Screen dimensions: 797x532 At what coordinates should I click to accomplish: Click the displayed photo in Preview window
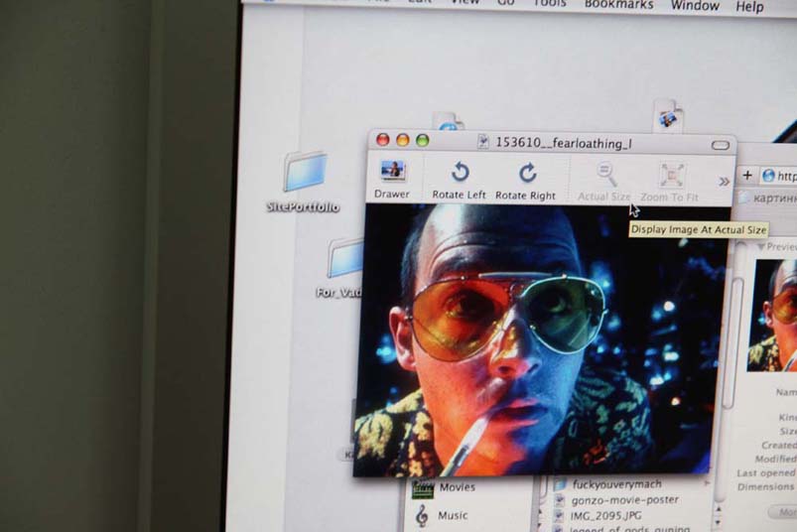click(x=541, y=339)
